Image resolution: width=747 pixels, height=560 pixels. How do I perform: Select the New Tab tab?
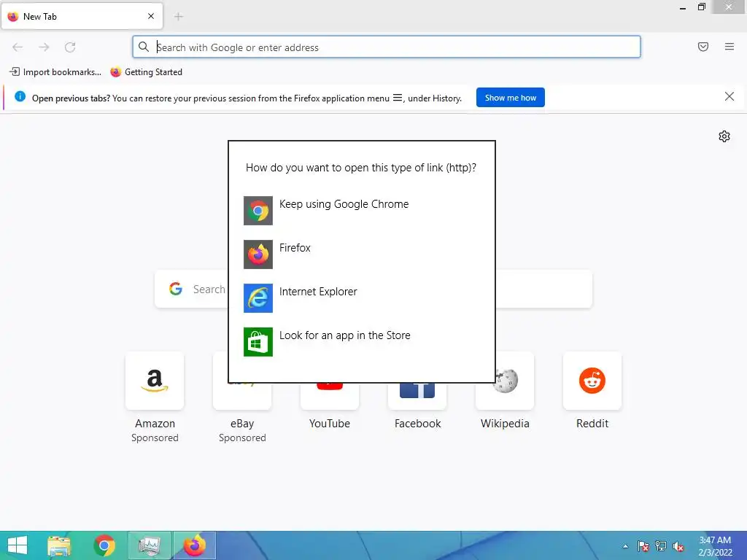click(82, 16)
